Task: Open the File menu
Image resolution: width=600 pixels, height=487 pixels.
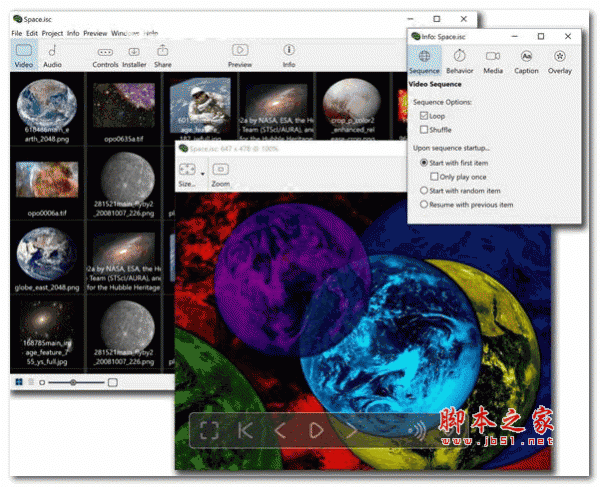Action: coord(16,33)
